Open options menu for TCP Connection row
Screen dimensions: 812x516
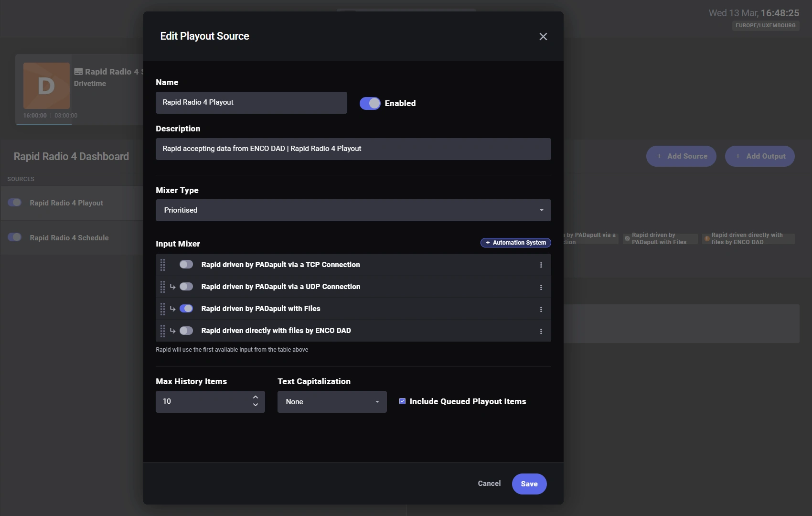click(x=541, y=265)
